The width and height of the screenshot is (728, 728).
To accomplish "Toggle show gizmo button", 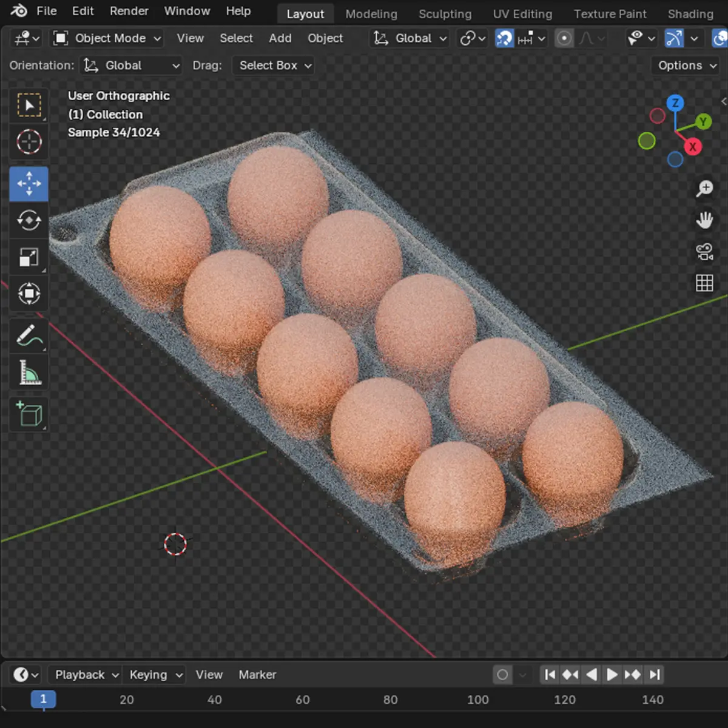I will (x=673, y=38).
